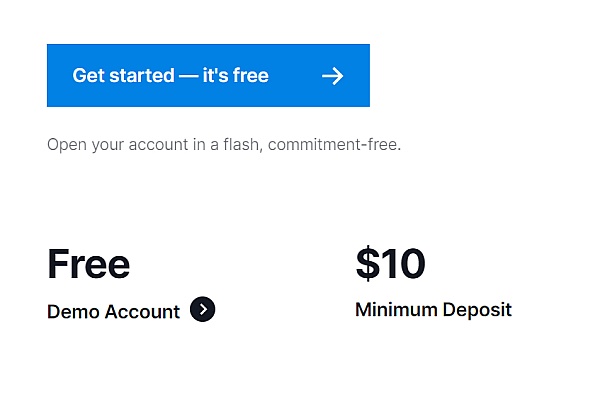Click the white arrow on the blue button
The width and height of the screenshot is (600, 416).
(333, 76)
